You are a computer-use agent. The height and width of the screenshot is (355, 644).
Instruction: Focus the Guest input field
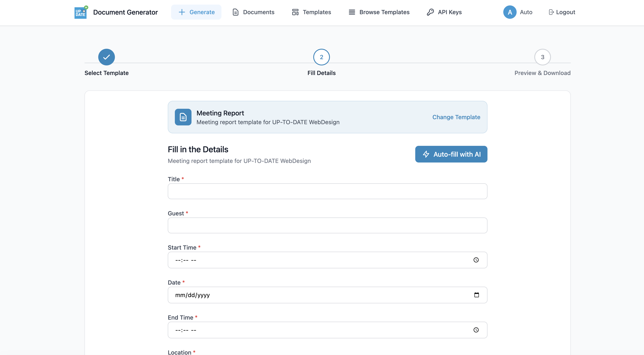tap(327, 225)
